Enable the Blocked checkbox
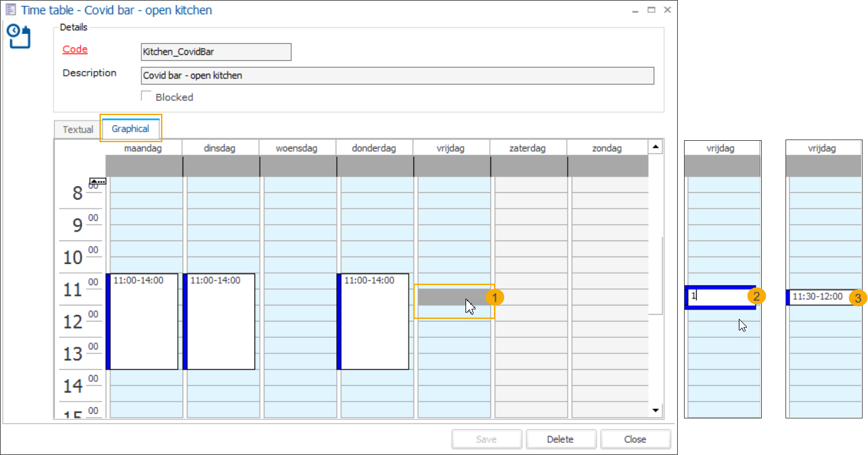Viewport: 868px width, 455px height. [x=146, y=96]
